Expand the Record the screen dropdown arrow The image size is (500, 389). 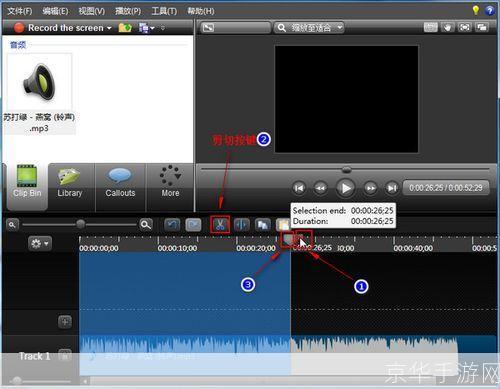pyautogui.click(x=109, y=28)
